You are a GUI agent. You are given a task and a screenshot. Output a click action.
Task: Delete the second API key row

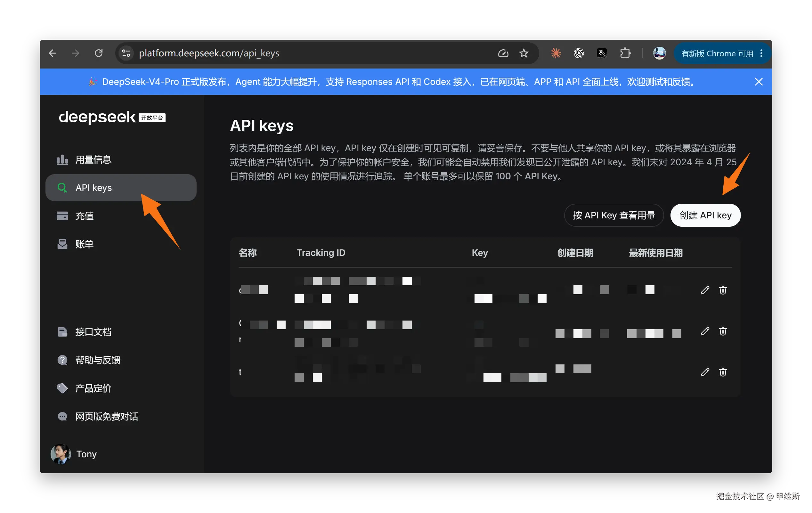pos(723,331)
